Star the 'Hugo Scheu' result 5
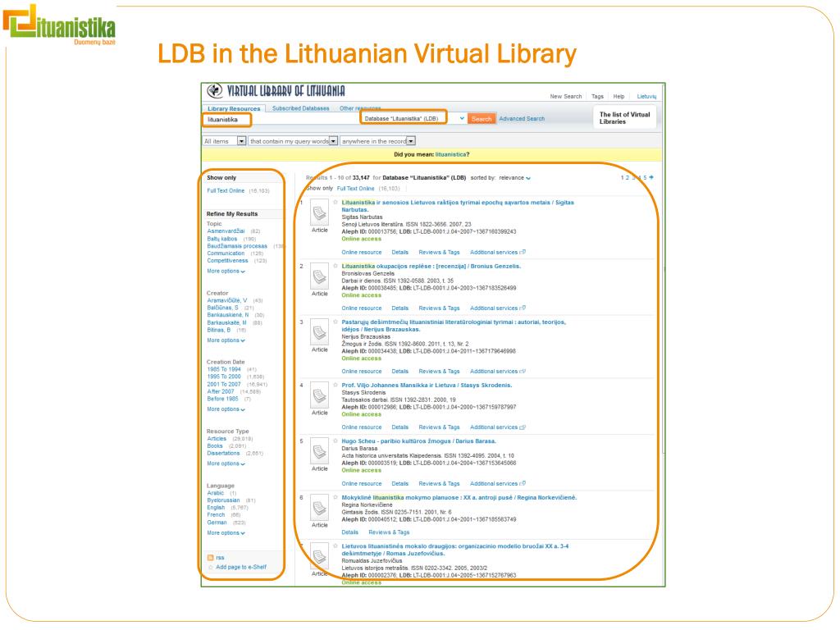This screenshot has width=840, height=630. point(336,441)
